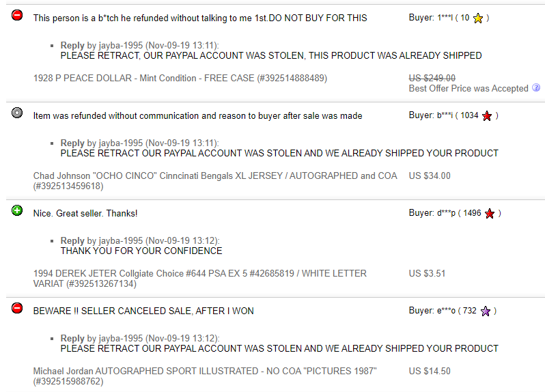Click the red negative icon beside BEWARE feedback
Image resolution: width=545 pixels, height=392 pixels.
17,308
